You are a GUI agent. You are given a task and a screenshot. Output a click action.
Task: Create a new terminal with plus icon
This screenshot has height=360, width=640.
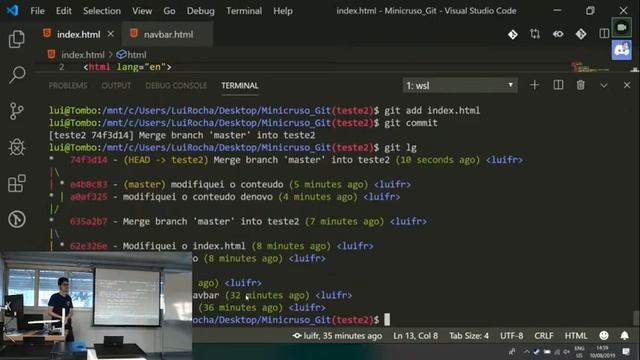pyautogui.click(x=534, y=85)
